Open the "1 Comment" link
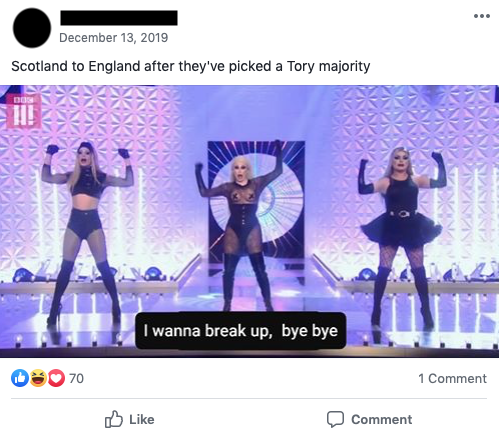The height and width of the screenshot is (438, 499). 452,378
